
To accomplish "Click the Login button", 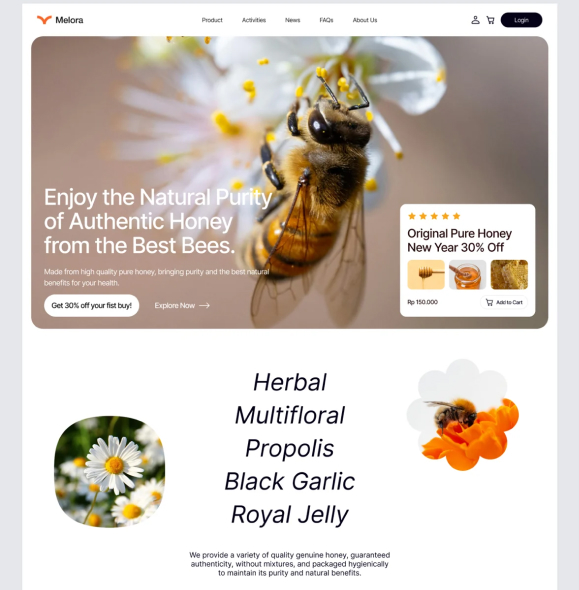I will pos(521,20).
